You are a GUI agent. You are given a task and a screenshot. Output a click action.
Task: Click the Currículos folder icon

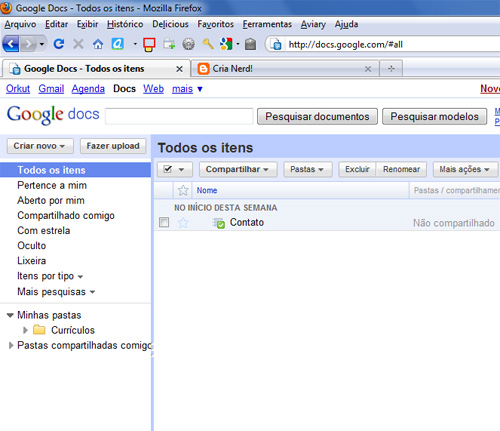pos(39,330)
